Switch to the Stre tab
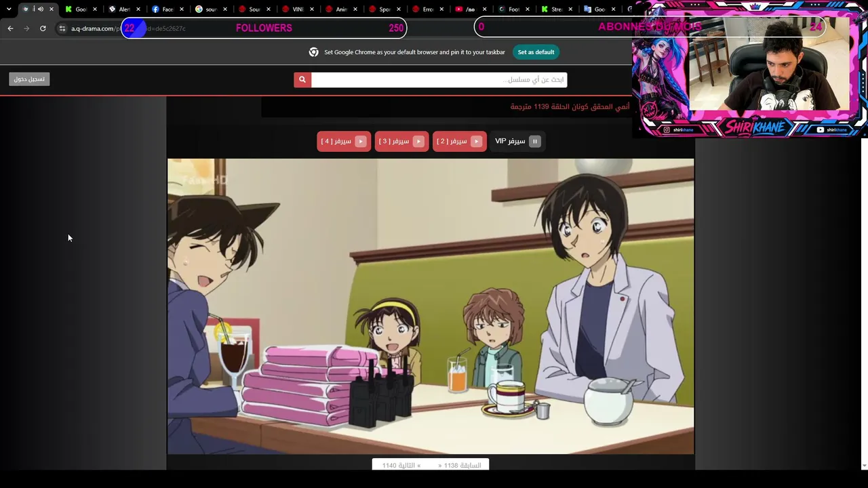The width and height of the screenshot is (868, 488). (x=557, y=9)
